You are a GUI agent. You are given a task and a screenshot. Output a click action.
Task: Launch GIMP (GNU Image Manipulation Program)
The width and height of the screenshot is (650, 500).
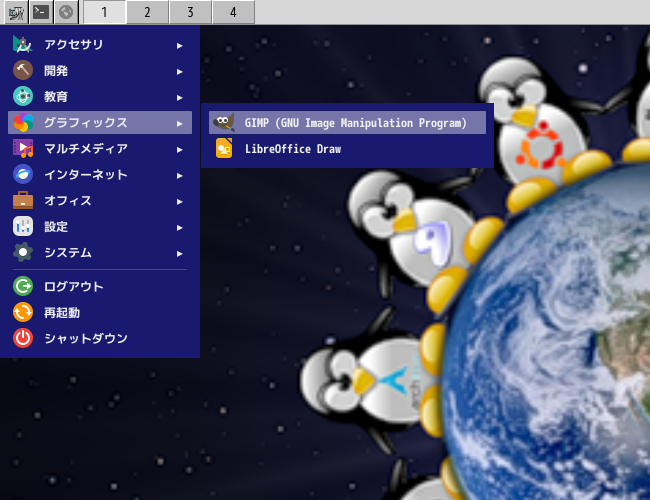tap(347, 123)
